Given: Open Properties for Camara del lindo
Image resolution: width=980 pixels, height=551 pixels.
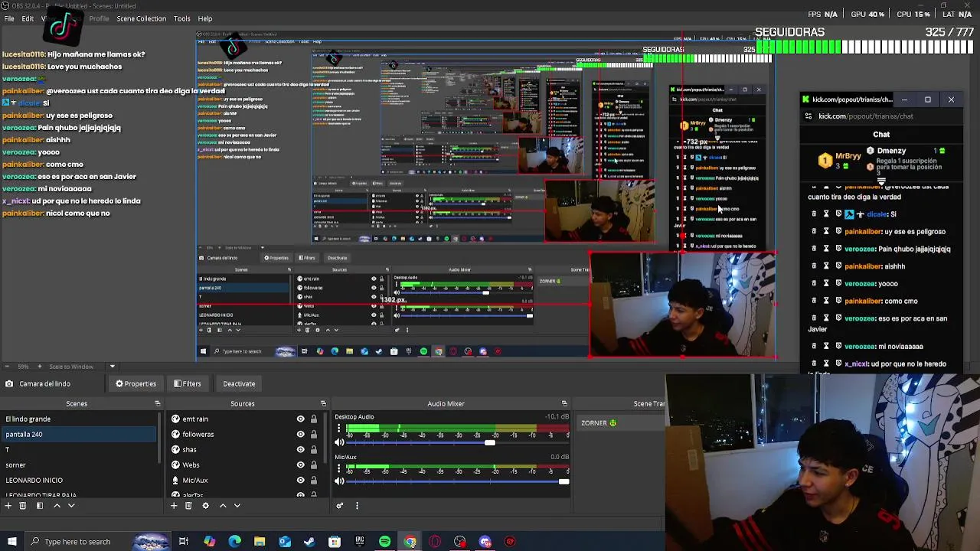Looking at the screenshot, I should (136, 384).
